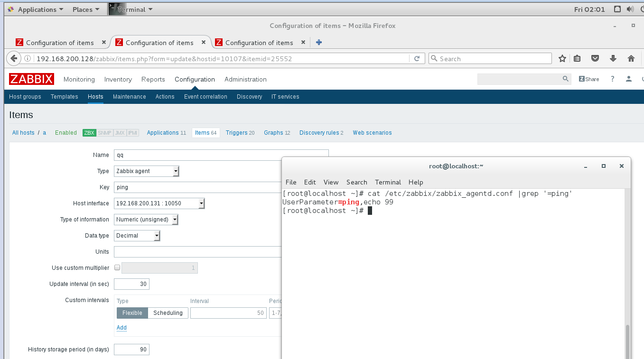
Task: Open the Inventory menu
Action: 118,79
